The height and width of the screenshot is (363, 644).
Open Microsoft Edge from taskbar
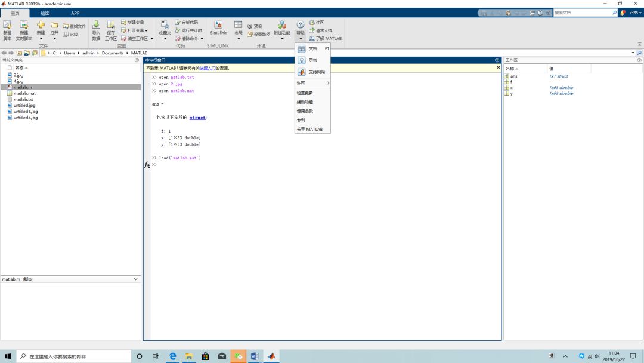tap(172, 356)
